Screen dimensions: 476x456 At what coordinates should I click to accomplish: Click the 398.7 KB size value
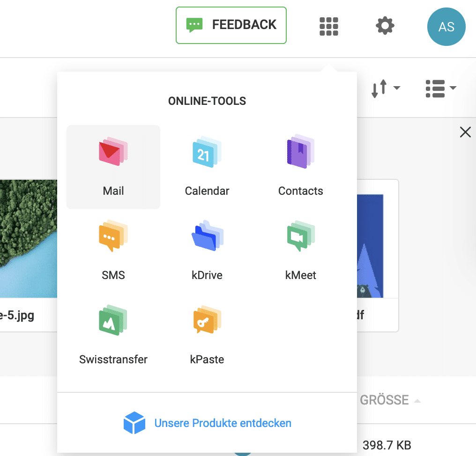coord(387,445)
